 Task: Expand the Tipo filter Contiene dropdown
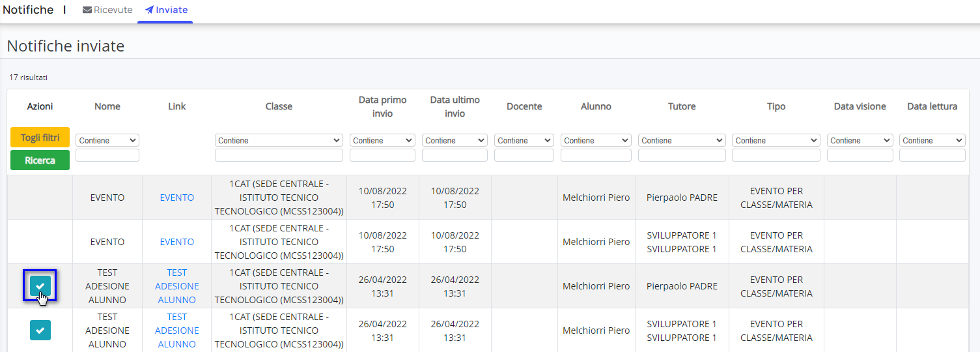776,140
